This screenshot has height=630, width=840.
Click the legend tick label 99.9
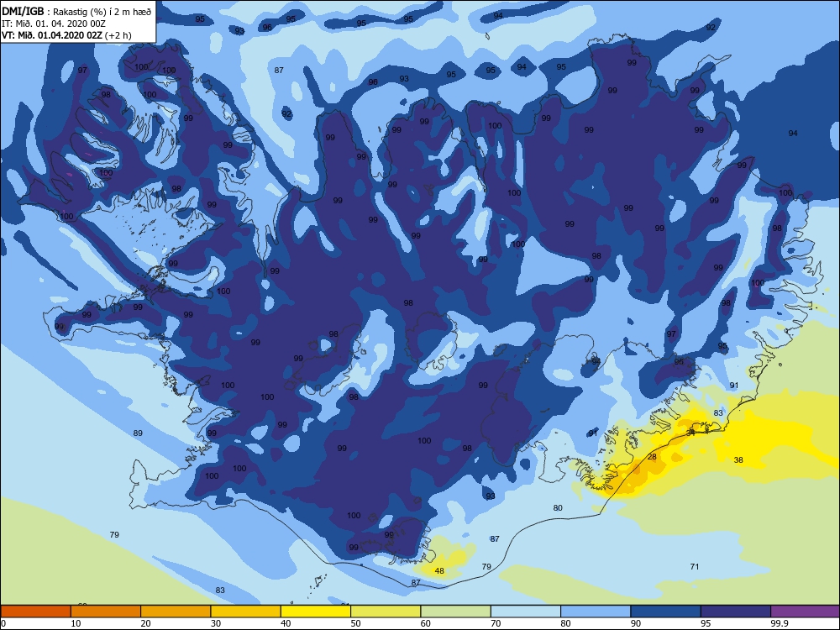point(779,623)
